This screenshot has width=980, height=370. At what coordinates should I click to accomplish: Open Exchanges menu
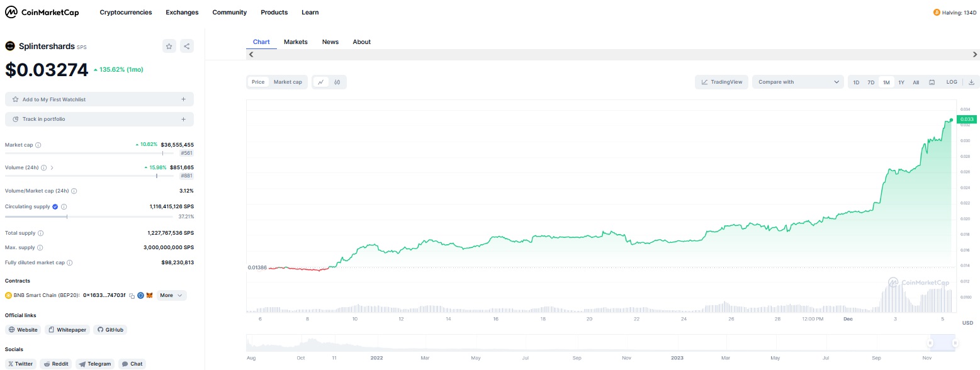(182, 13)
